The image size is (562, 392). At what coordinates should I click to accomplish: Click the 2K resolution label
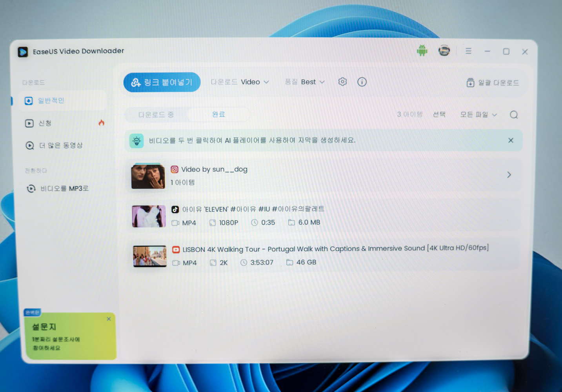click(224, 263)
